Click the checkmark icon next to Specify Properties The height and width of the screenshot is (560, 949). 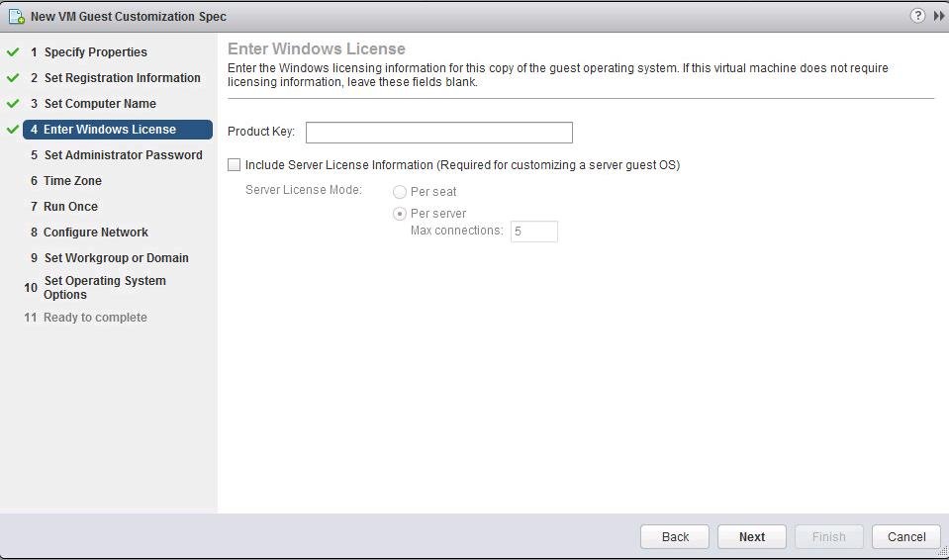pos(13,52)
